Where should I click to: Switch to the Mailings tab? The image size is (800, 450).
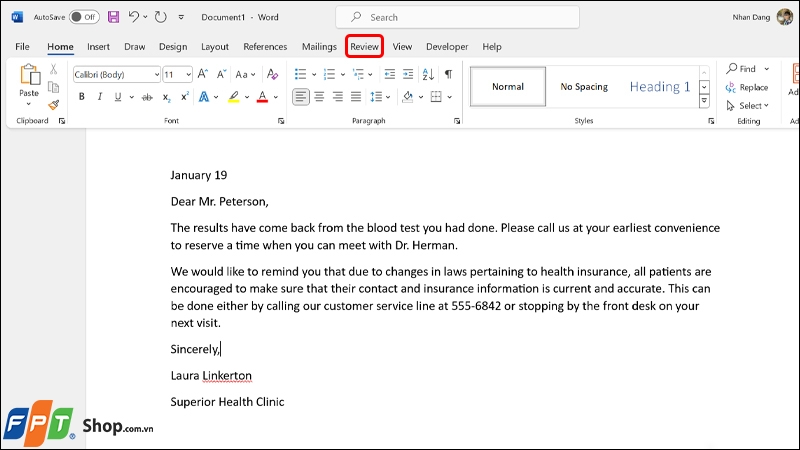tap(319, 46)
